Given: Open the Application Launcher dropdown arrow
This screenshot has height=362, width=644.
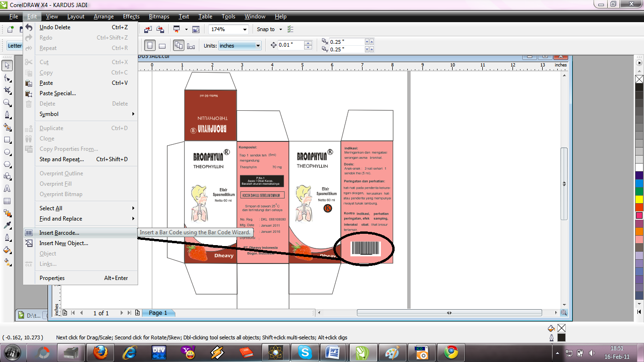Looking at the screenshot, I should [x=186, y=29].
